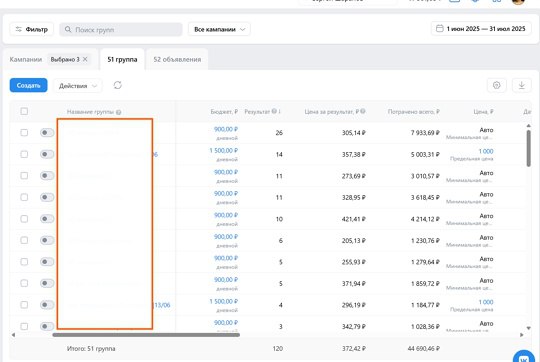The height and width of the screenshot is (362, 540).
Task: Click the help icon beside Результат header
Action: click(274, 111)
